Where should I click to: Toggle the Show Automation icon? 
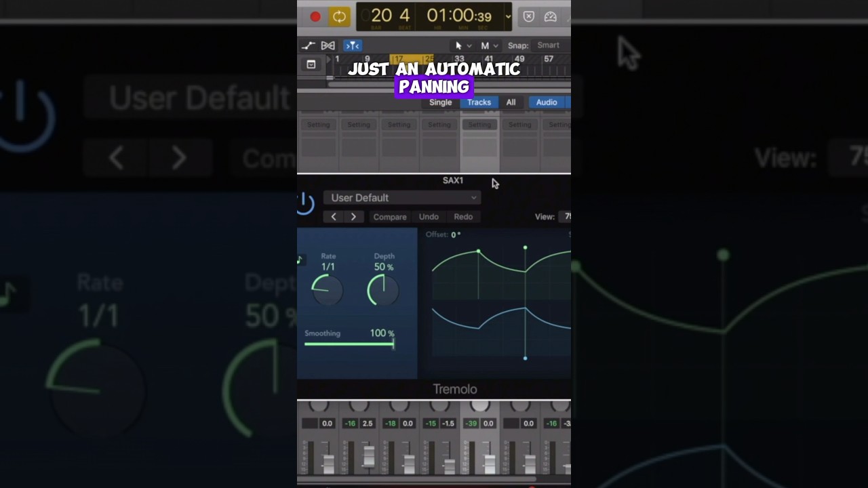click(309, 45)
